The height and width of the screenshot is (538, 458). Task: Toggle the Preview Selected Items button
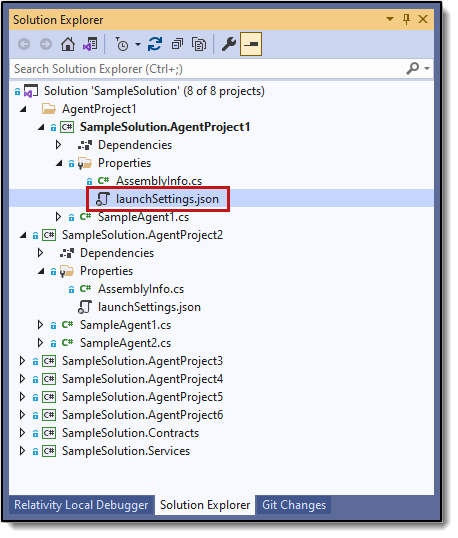tap(251, 44)
